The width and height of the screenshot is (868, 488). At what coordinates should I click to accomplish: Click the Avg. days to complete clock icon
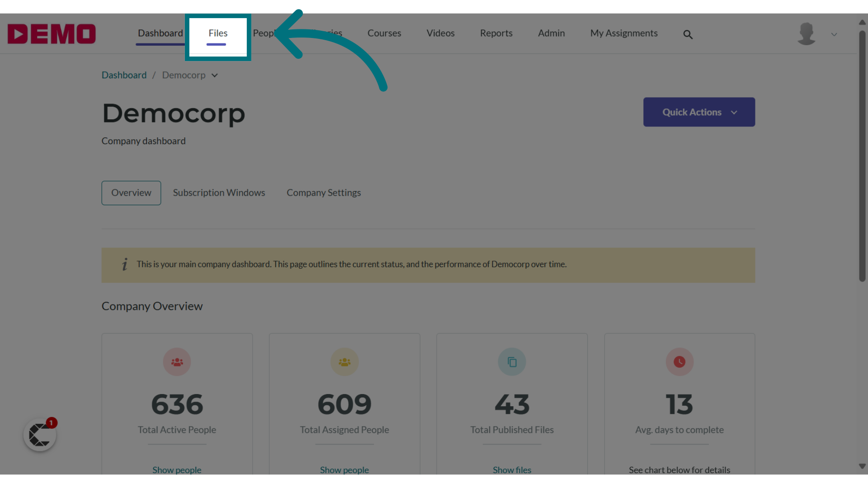[x=679, y=361]
